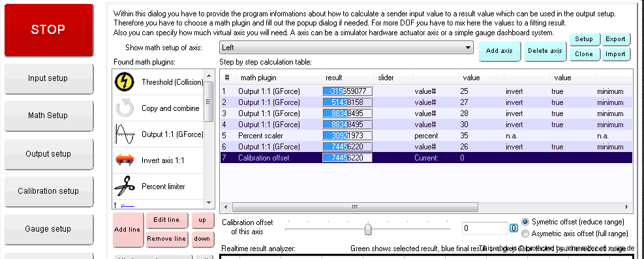Image resolution: width=644 pixels, height=259 pixels.
Task: Enable Symetric offset (reduce range) option
Action: pos(525,222)
